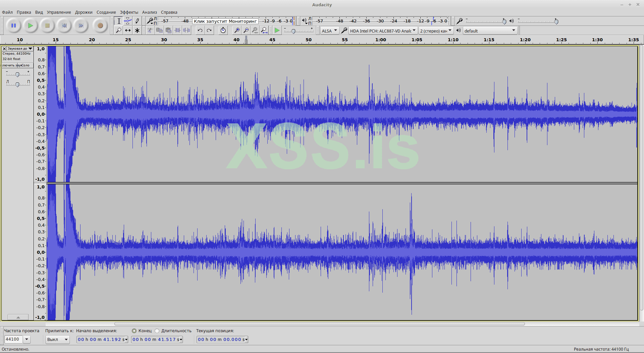The width and height of the screenshot is (644, 353).
Task: Open the playback meter speaker menu
Action: point(305,21)
